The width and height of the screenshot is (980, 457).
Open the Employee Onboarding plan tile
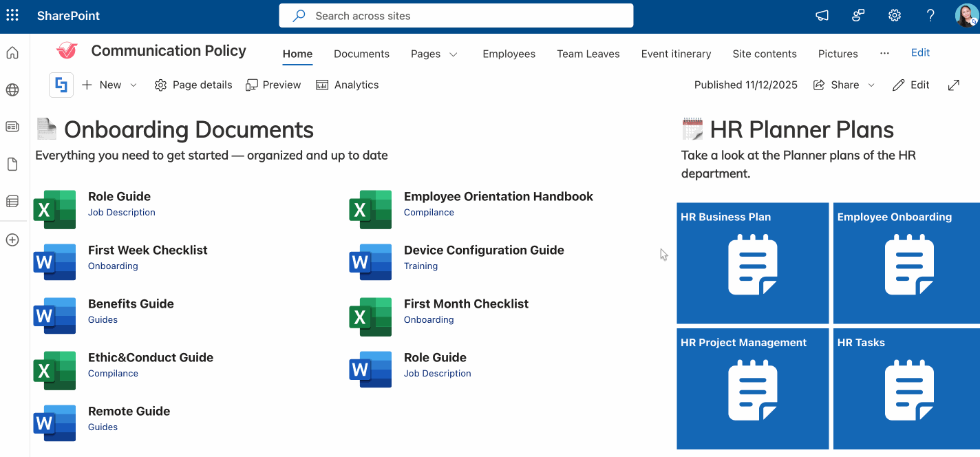coord(906,263)
